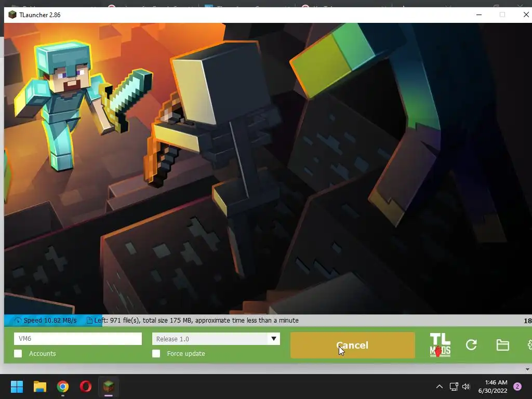Screen dimensions: 532x399
Task: Open the TL Mods panel
Action: [x=440, y=345]
